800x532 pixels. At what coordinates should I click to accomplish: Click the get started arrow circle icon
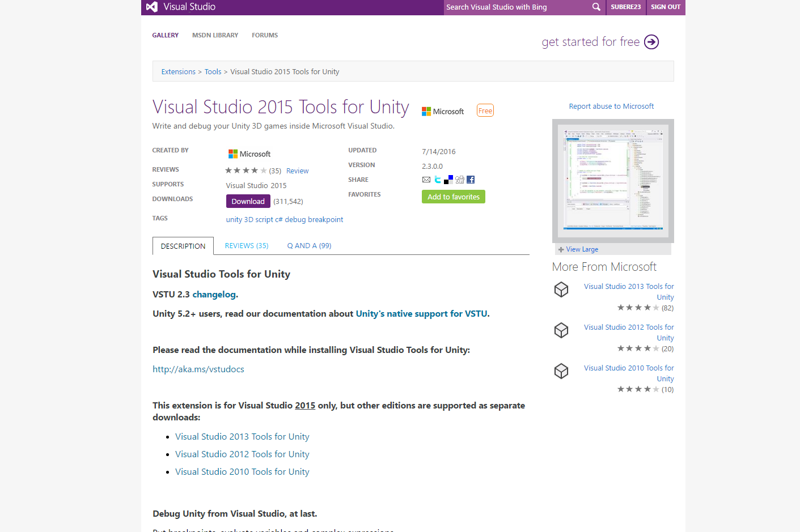651,42
